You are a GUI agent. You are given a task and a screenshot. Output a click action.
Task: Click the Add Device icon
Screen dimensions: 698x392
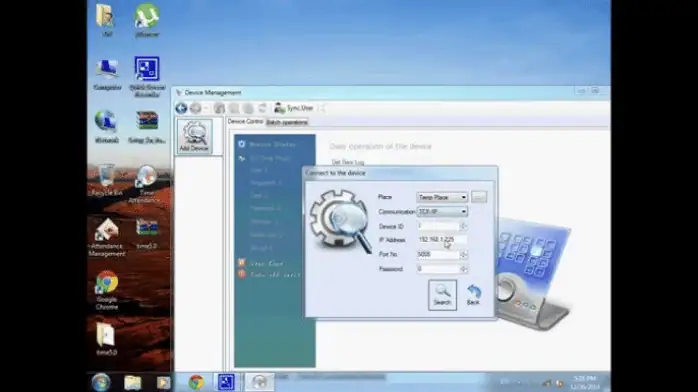pyautogui.click(x=194, y=136)
